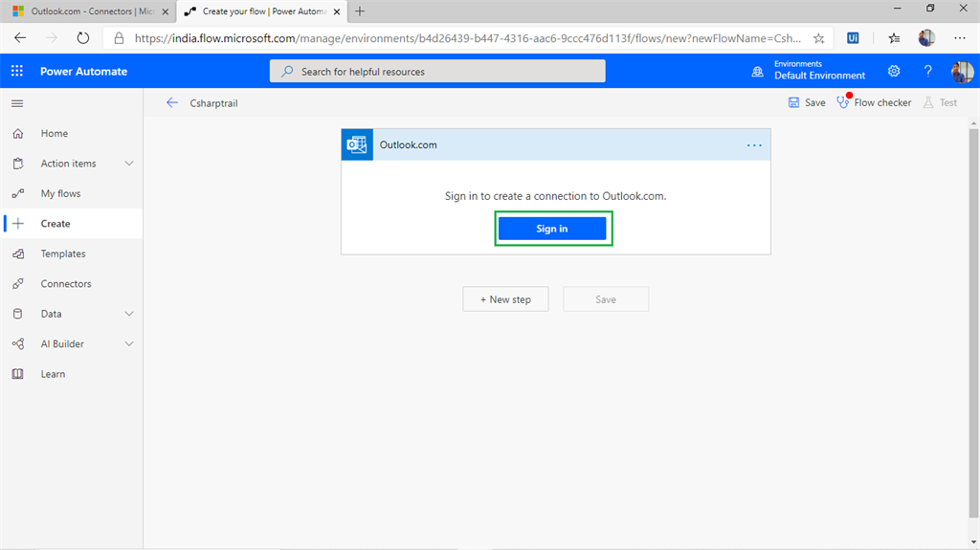Viewport: 980px width, 550px height.
Task: Expand the Action items chevron
Action: (129, 164)
